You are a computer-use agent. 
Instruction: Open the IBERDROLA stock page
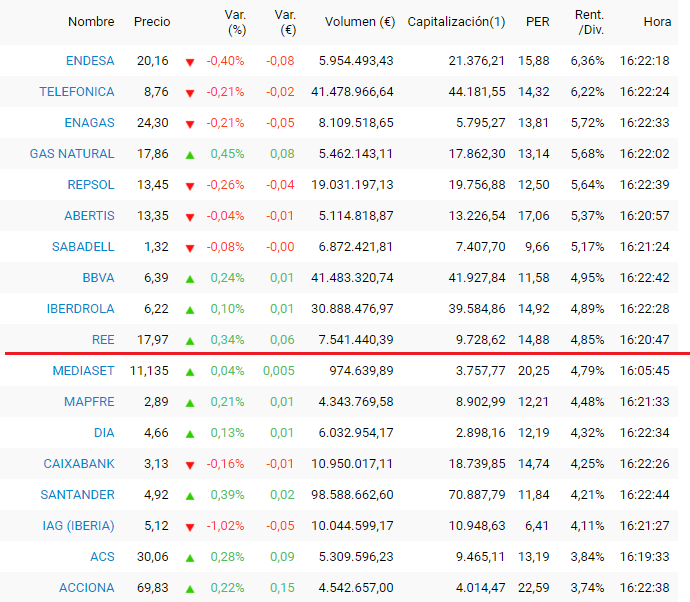coord(80,309)
